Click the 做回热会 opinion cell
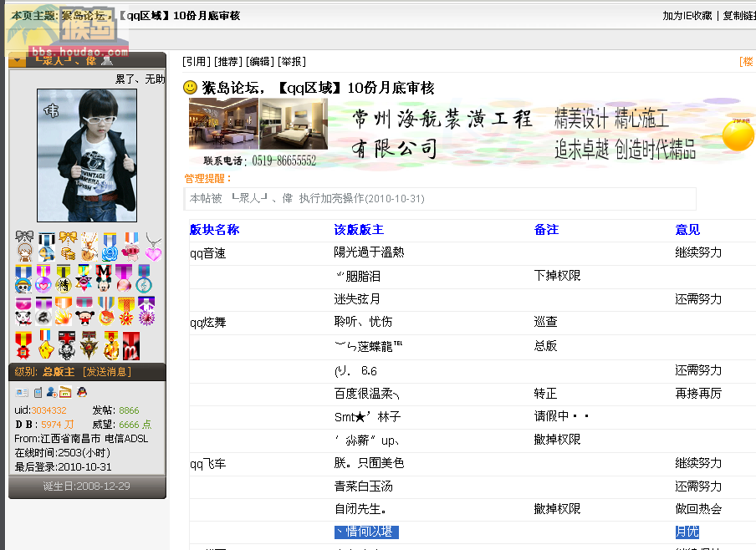 tap(698, 509)
